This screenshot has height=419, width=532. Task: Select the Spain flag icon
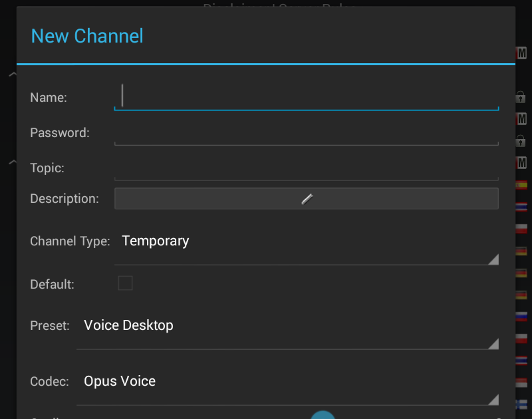point(522,185)
